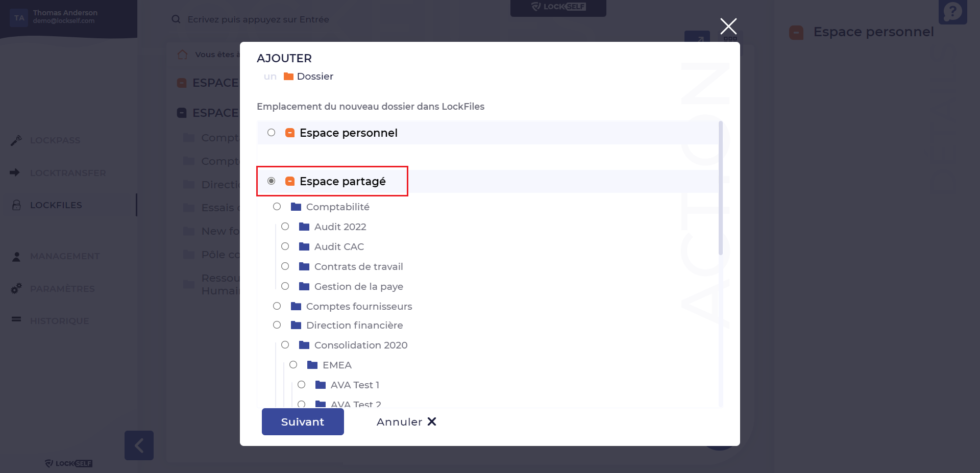Click the home icon in the breadcrumb

182,55
